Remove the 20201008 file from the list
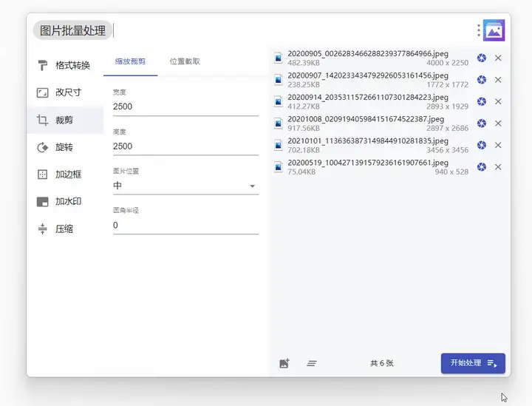This screenshot has height=406, width=532. pos(498,124)
